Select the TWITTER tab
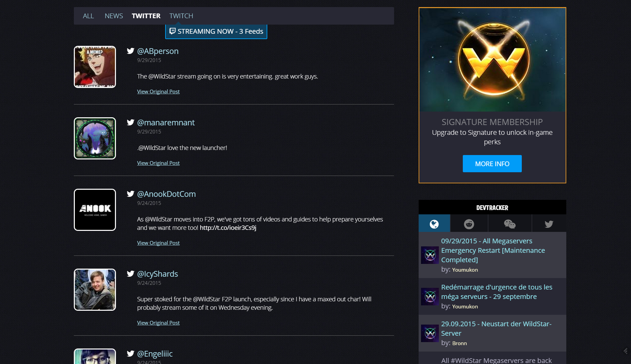This screenshot has height=364, width=631. pyautogui.click(x=146, y=16)
